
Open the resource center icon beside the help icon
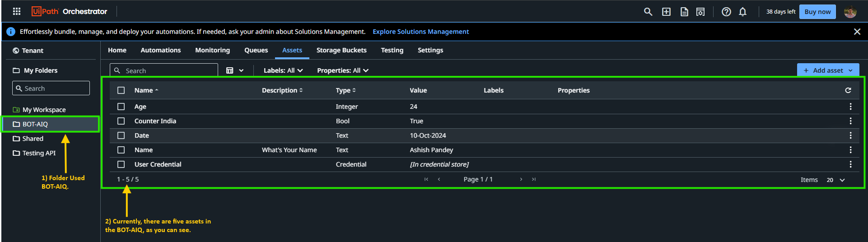tap(700, 12)
